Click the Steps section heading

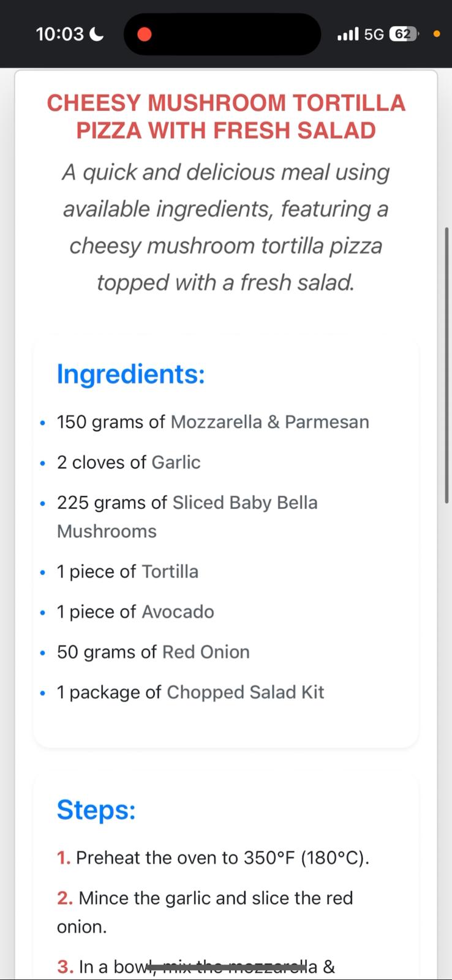coord(96,810)
